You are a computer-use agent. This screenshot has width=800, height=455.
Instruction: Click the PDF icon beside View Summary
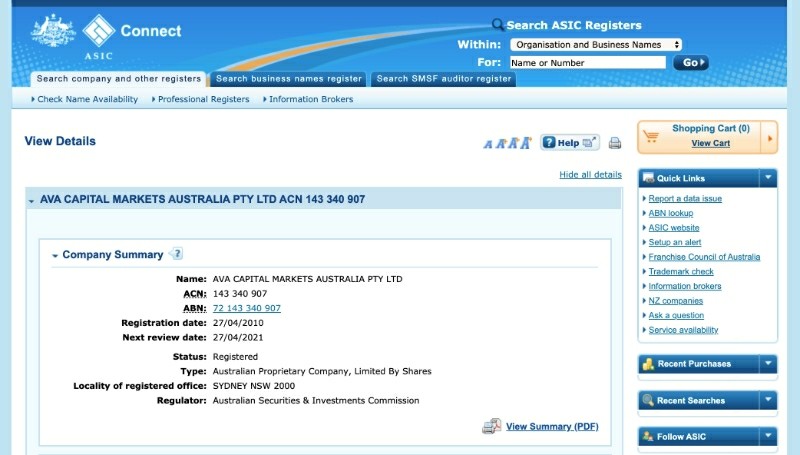pos(492,426)
